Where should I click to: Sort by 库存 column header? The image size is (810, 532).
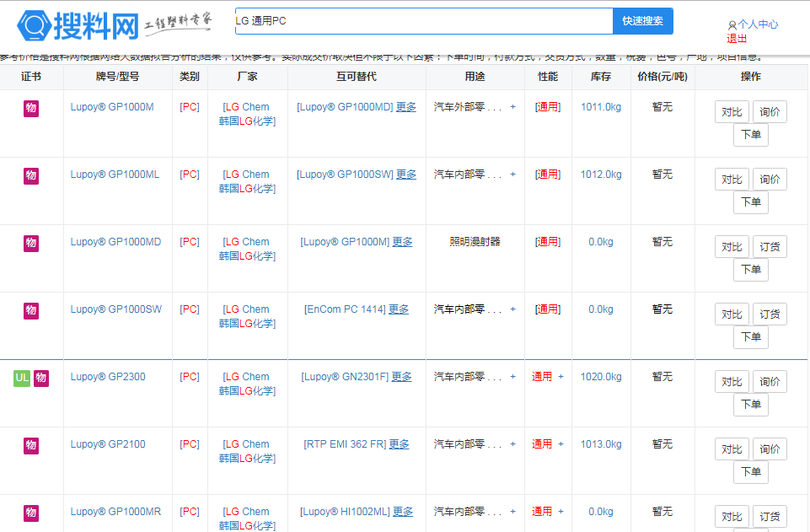[x=600, y=77]
